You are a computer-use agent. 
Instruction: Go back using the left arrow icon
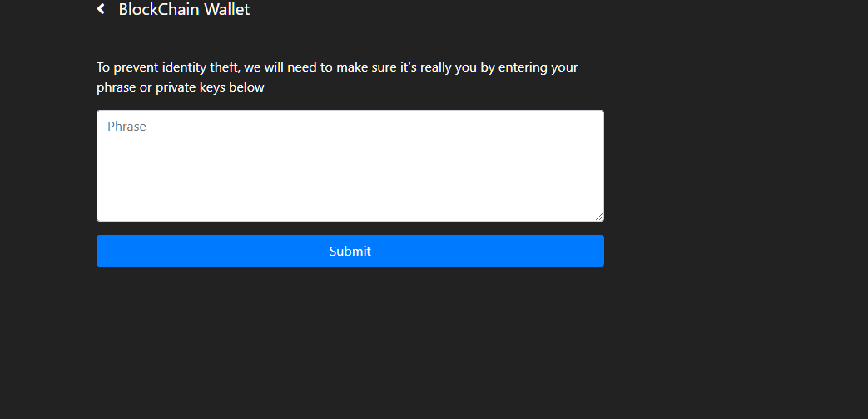click(x=101, y=9)
